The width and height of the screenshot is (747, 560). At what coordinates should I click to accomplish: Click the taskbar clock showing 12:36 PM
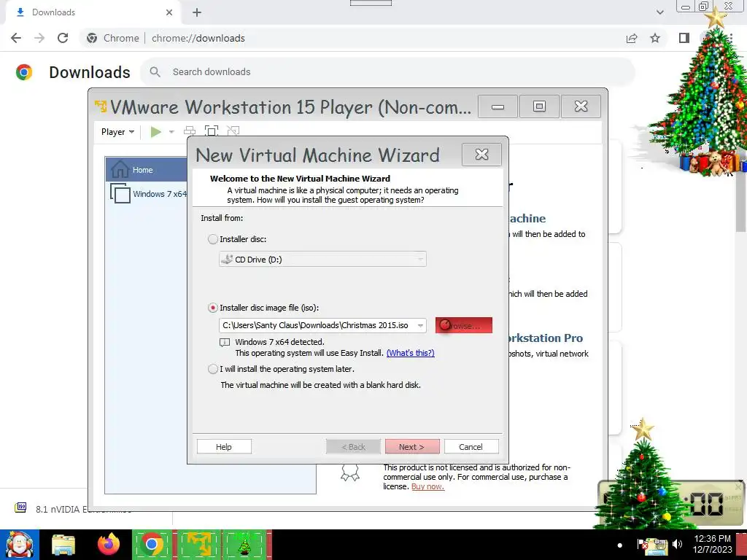[x=712, y=544]
